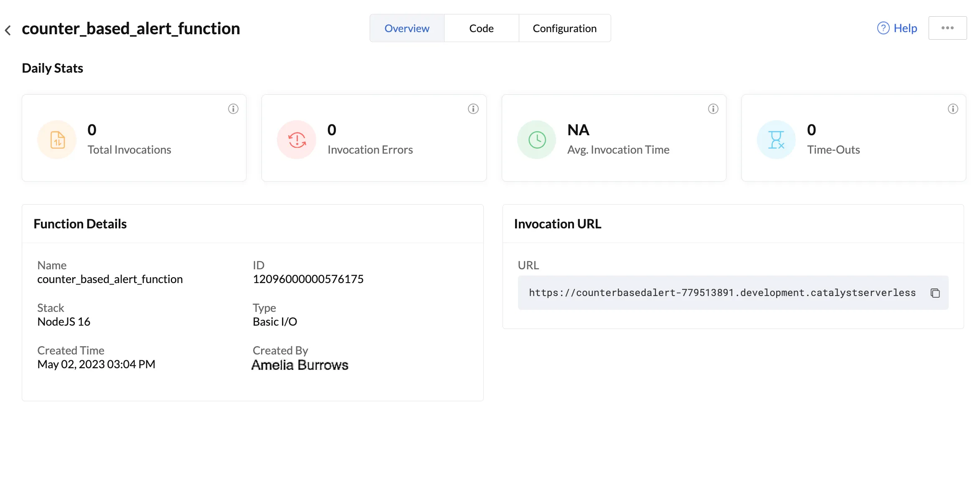Screen dimensions: 980x496
Task: Switch to the Configuration tab
Action: (564, 28)
